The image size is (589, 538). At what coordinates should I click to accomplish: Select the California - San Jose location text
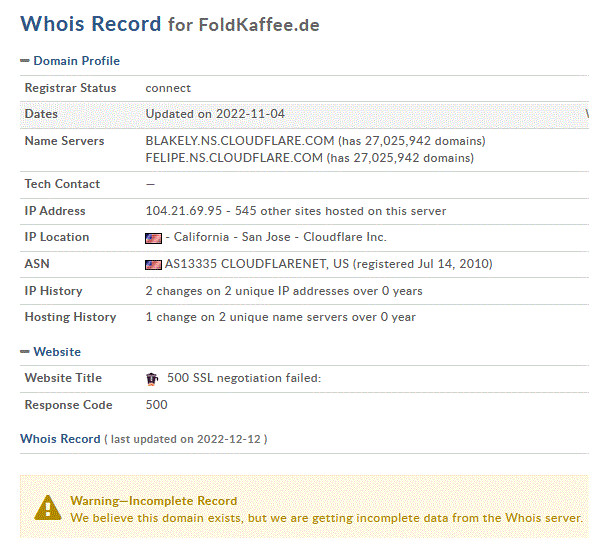[232, 237]
